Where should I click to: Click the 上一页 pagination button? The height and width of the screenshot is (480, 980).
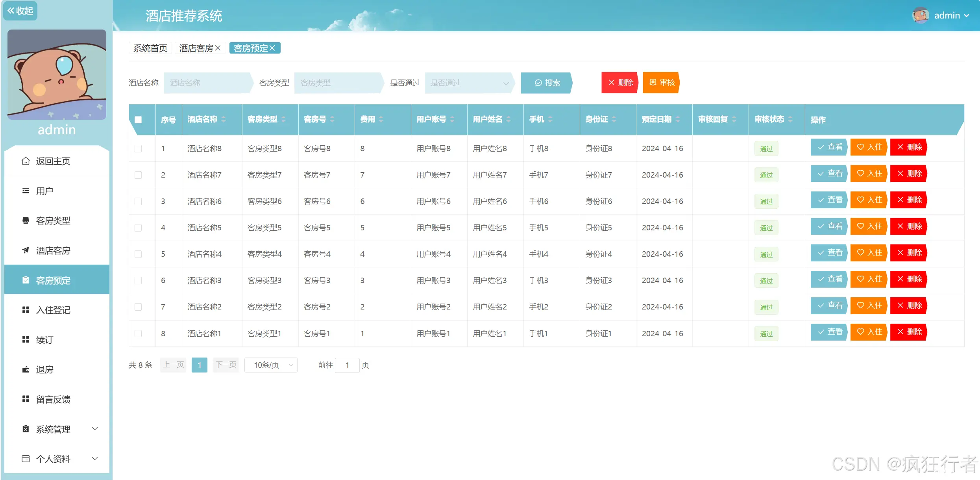[173, 365]
